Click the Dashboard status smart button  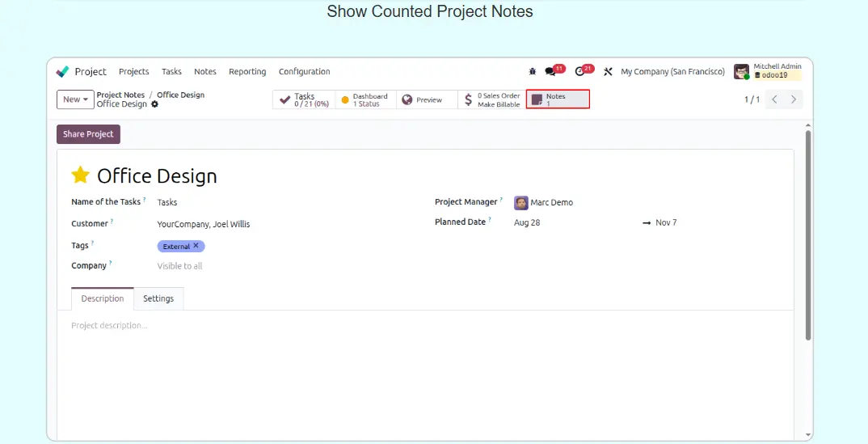[x=365, y=99]
